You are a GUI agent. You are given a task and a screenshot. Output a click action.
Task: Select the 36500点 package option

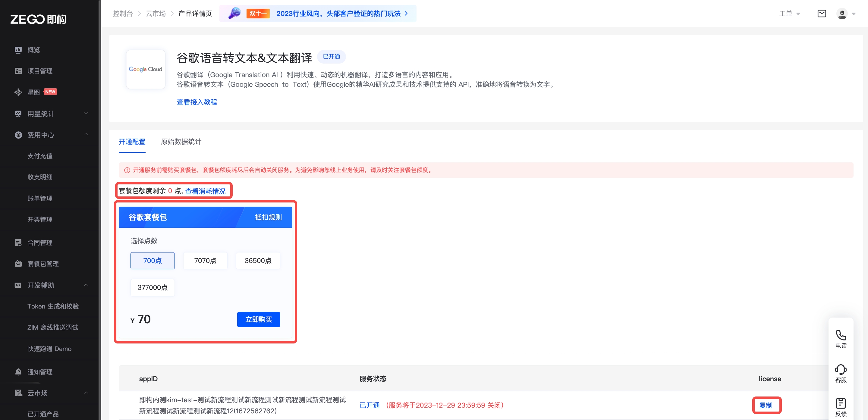(258, 261)
